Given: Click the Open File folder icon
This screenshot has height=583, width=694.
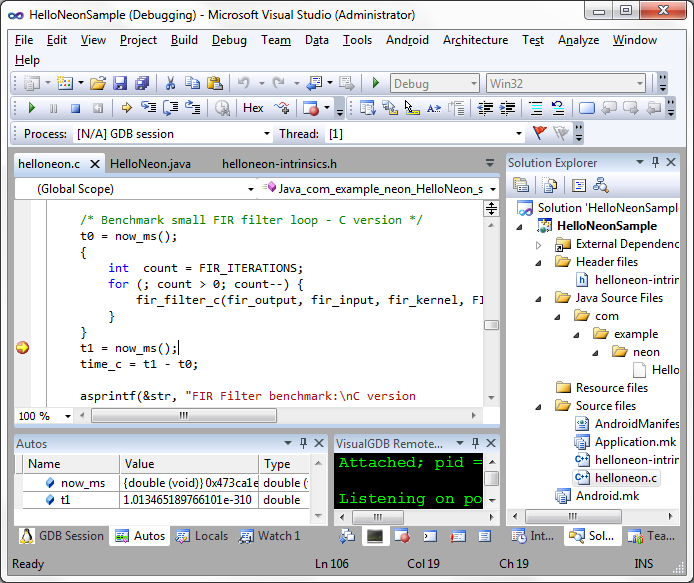Looking at the screenshot, I should pos(98,83).
